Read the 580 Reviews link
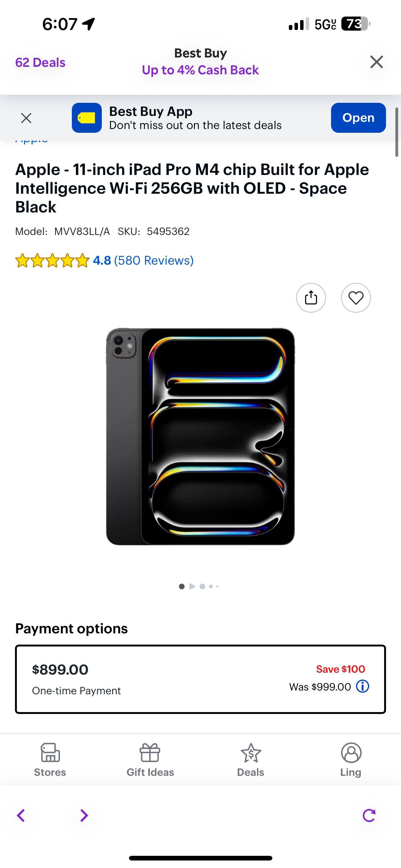This screenshot has width=401, height=868. coord(154,261)
